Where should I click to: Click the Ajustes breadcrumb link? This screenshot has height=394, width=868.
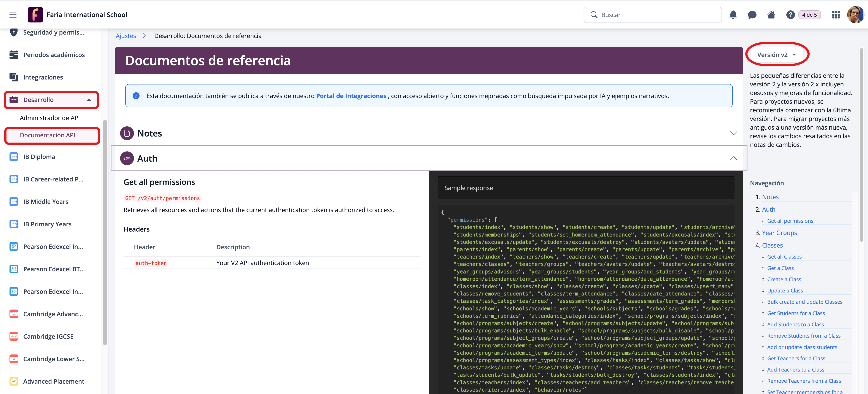tap(126, 36)
